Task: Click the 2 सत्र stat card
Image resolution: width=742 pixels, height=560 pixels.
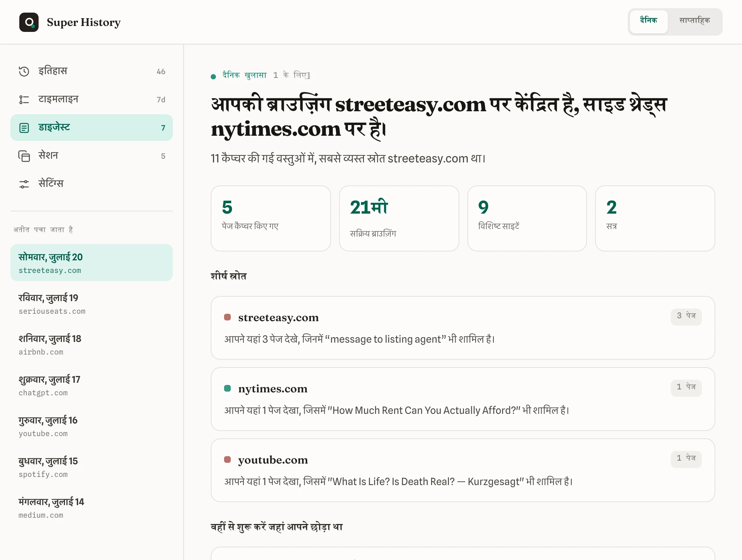Action: click(655, 218)
